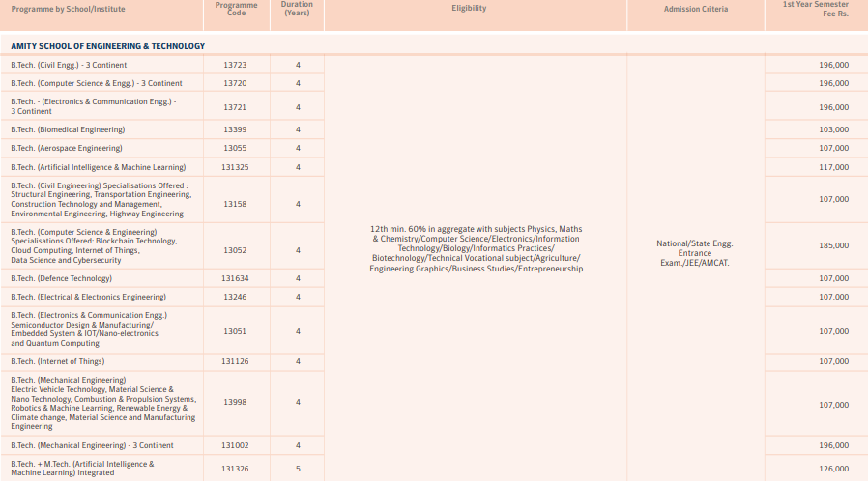
Task: Select 'B.Tech. (Mechanical Engineering)' Electric Vehicle Technology entry
Action: point(103,403)
